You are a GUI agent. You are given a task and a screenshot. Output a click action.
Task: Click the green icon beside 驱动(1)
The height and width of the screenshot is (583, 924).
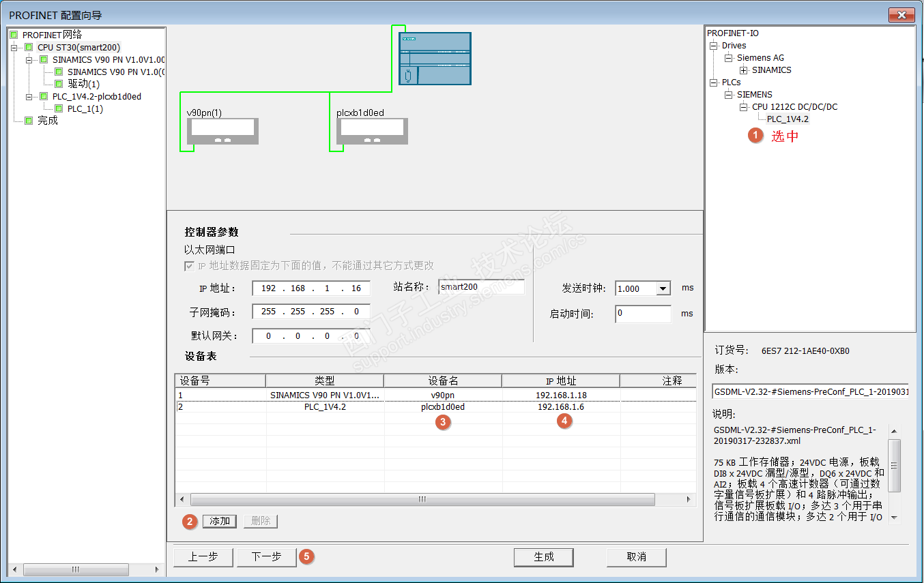click(59, 84)
